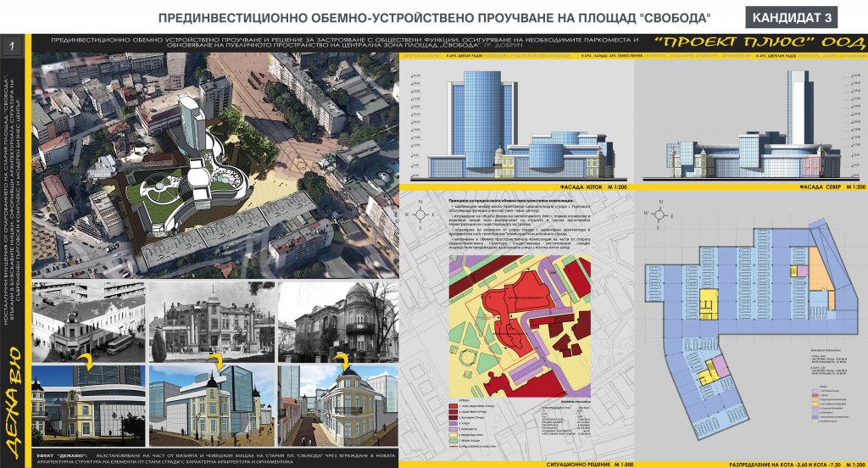
Task: Open the middle black-and-white historic building photo
Action: click(212, 322)
